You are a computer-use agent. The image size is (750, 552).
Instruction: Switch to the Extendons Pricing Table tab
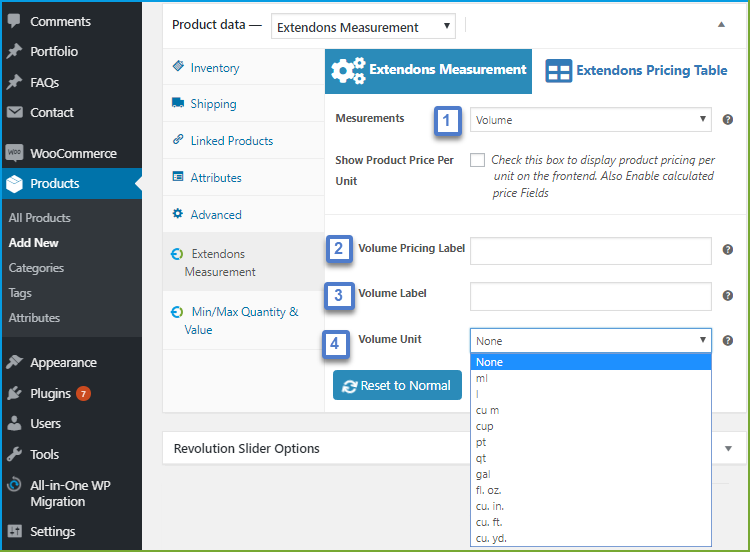(636, 71)
